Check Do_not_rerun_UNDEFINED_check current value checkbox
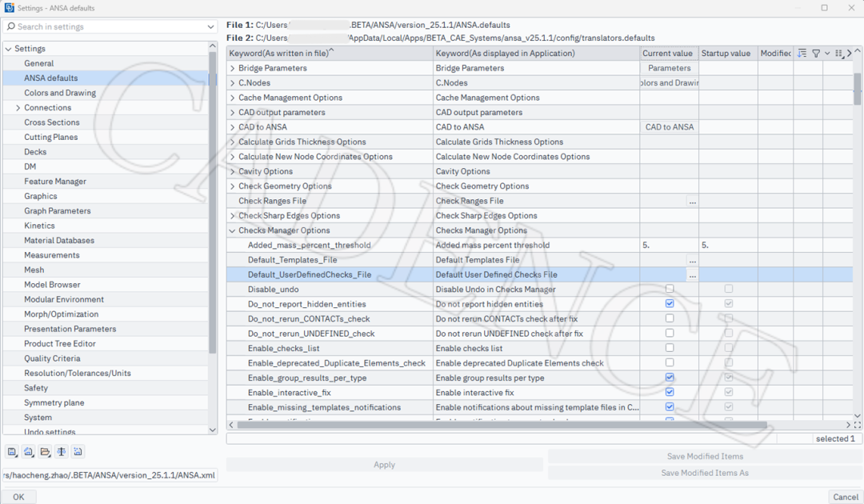This screenshot has height=504, width=864. (x=670, y=334)
